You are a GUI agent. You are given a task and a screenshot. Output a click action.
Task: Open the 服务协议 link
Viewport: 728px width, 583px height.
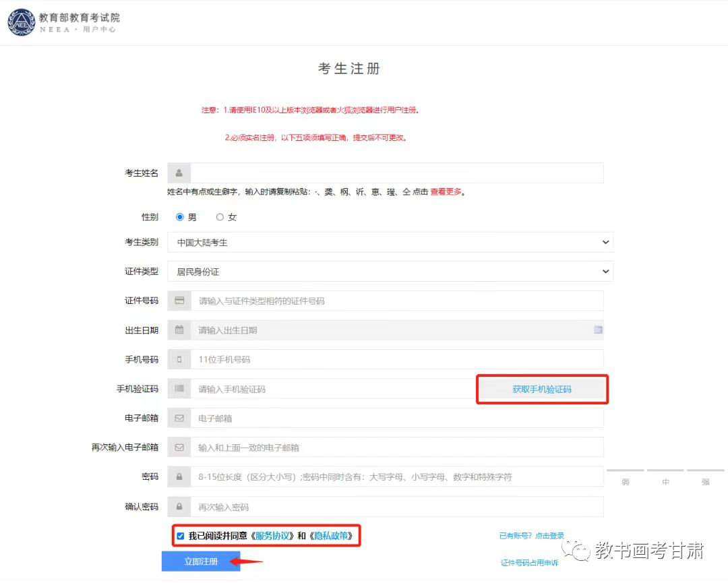click(272, 536)
